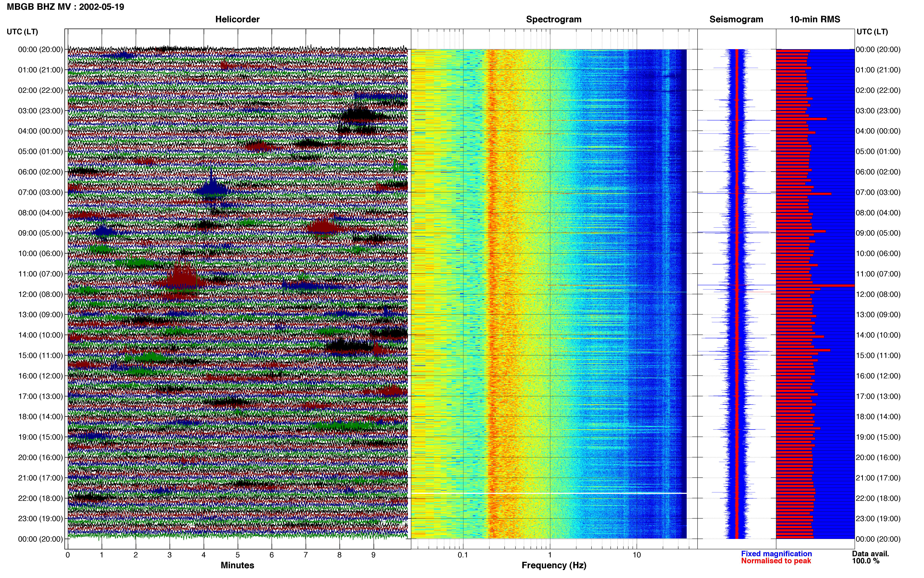
Task: Click the right 'UTC (LT)' axis label
Action: [x=872, y=31]
